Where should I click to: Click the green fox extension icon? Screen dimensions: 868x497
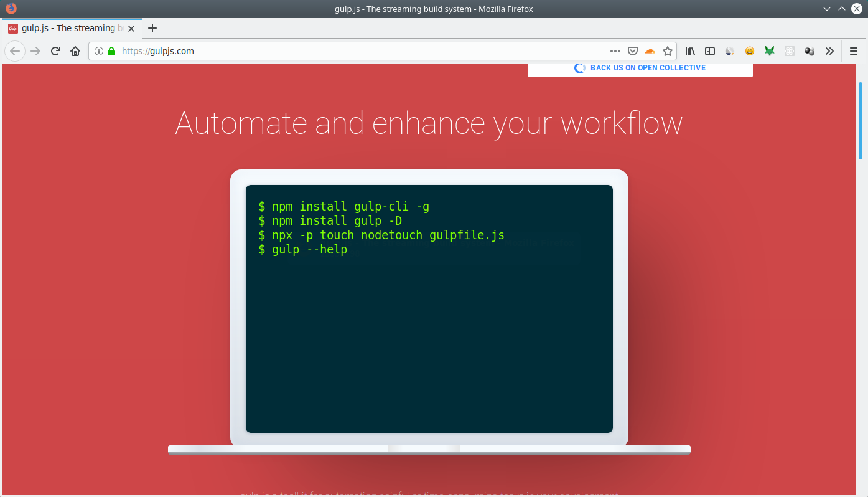770,51
